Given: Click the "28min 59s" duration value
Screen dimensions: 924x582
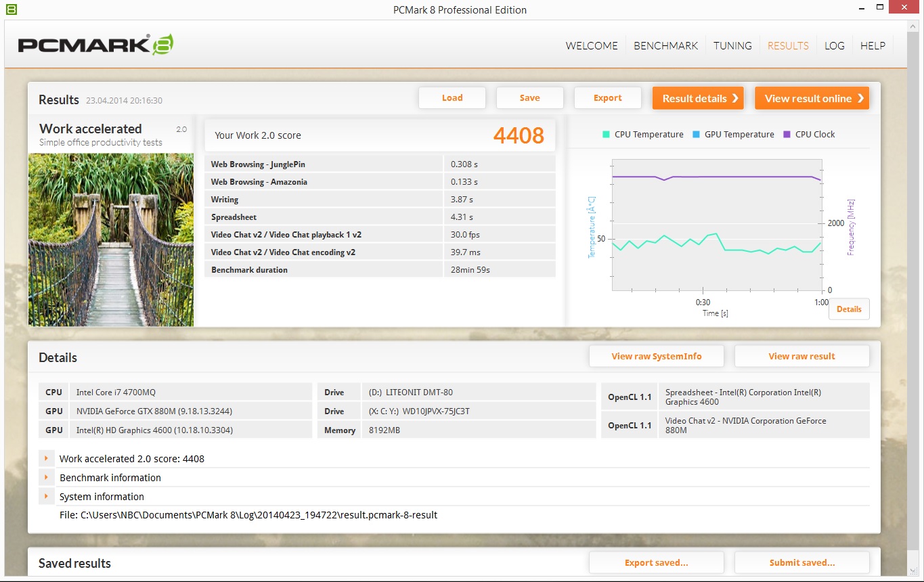Looking at the screenshot, I should 470,270.
